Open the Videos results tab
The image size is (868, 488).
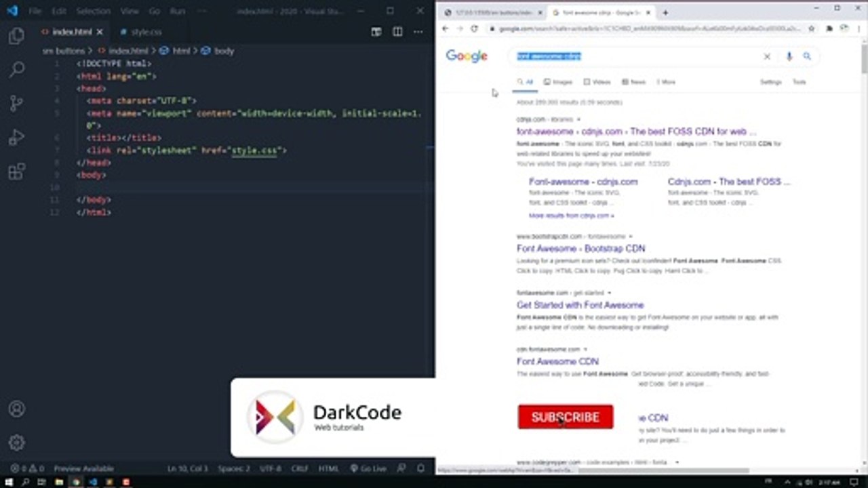pyautogui.click(x=597, y=82)
